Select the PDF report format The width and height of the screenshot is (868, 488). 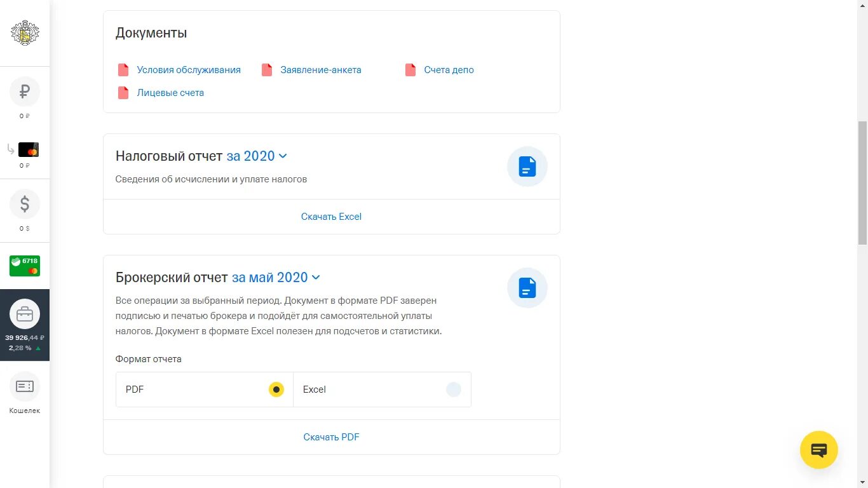tap(205, 390)
